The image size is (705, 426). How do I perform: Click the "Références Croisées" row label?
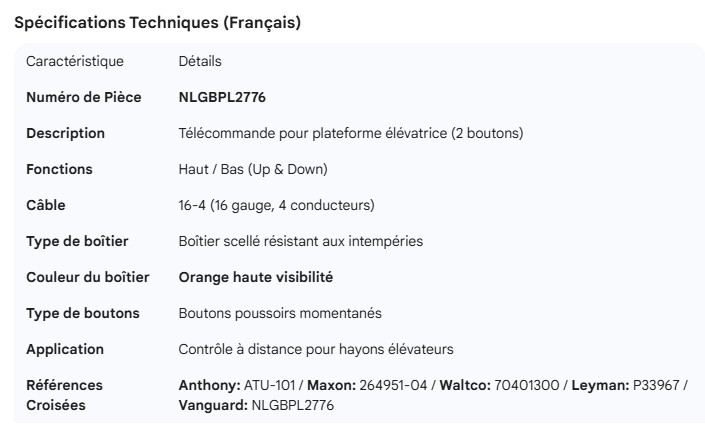click(x=64, y=395)
